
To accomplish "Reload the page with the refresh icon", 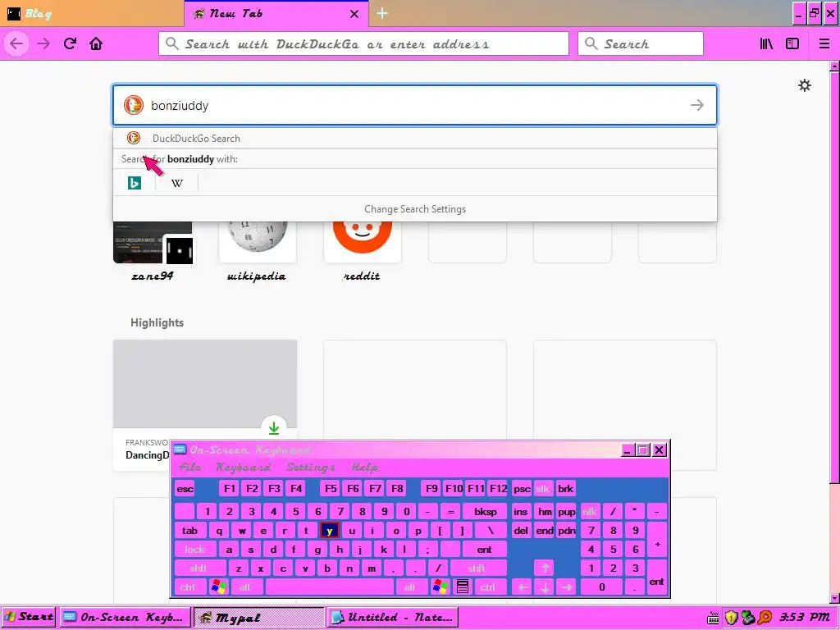I will [70, 43].
